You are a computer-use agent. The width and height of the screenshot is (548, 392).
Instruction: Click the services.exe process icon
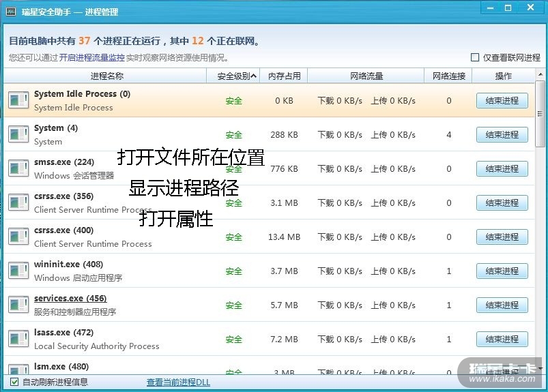pyautogui.click(x=18, y=305)
